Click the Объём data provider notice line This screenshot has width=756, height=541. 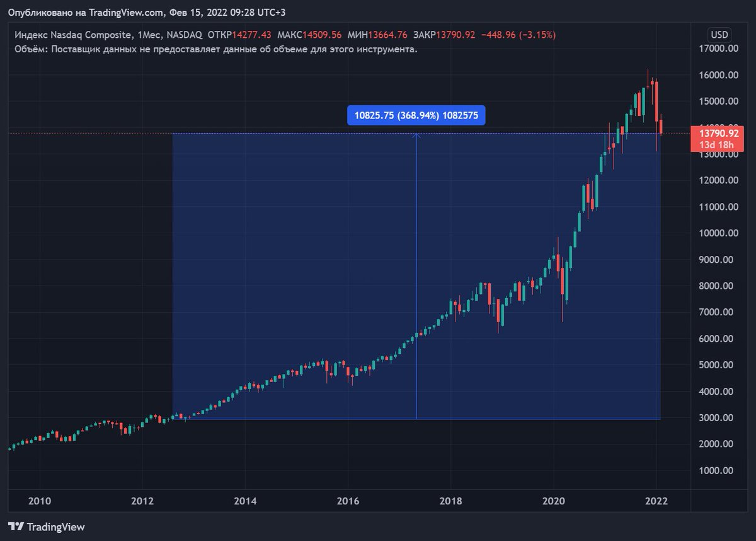[x=215, y=49]
